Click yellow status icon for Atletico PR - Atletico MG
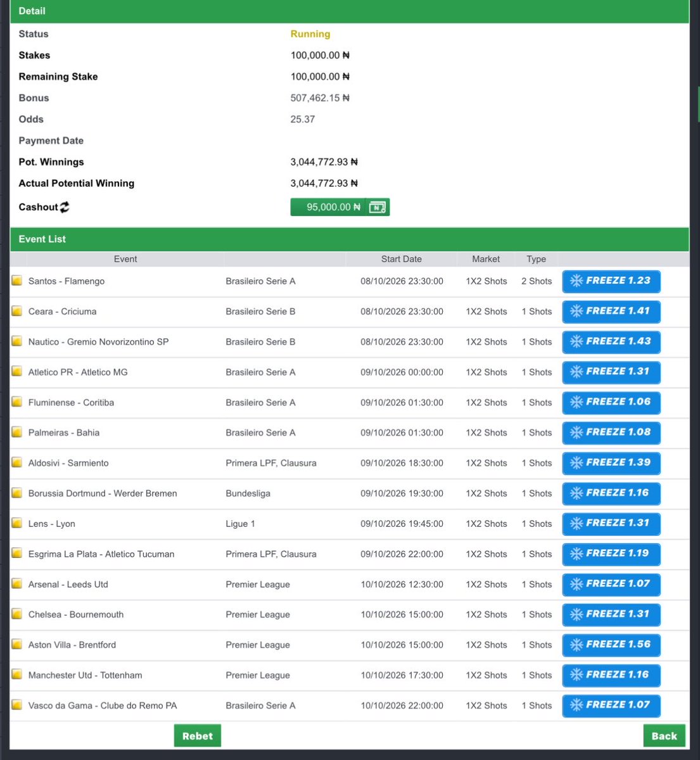The image size is (700, 760). click(x=17, y=372)
